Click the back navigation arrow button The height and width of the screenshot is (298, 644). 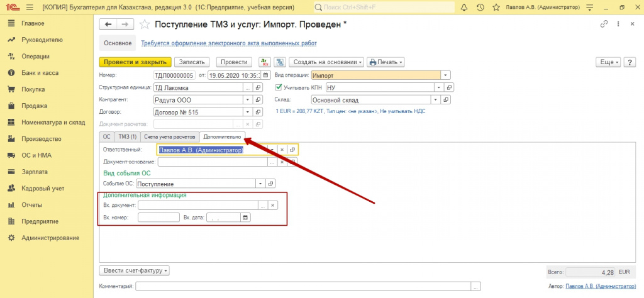click(x=108, y=24)
